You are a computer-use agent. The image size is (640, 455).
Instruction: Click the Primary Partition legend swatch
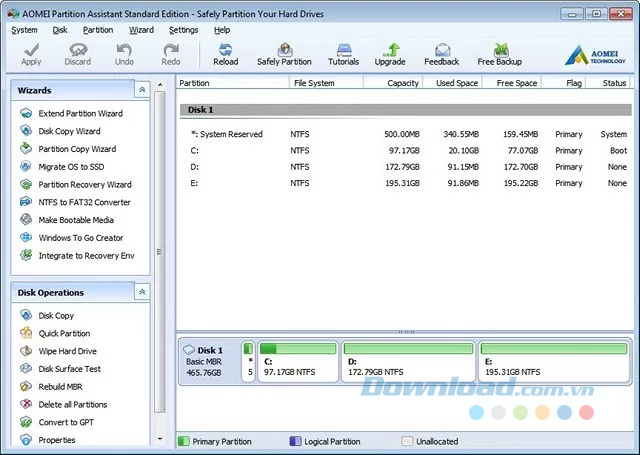pos(184,441)
